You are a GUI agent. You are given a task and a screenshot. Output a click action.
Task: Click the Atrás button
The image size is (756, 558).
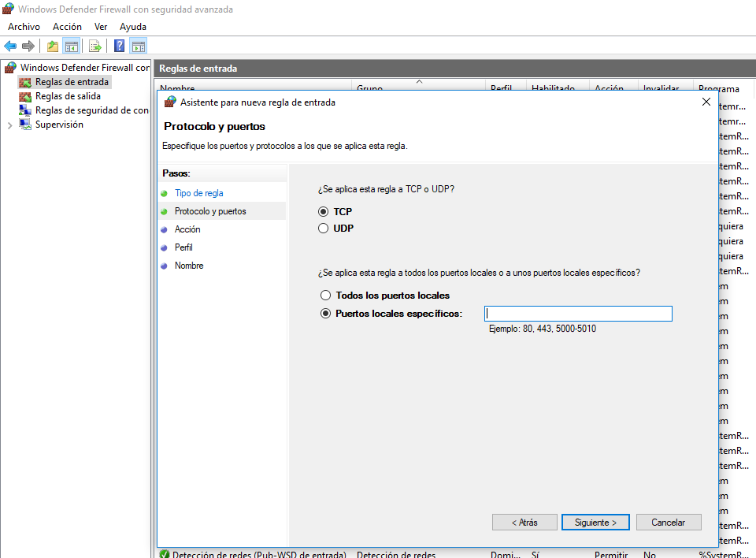[524, 523]
